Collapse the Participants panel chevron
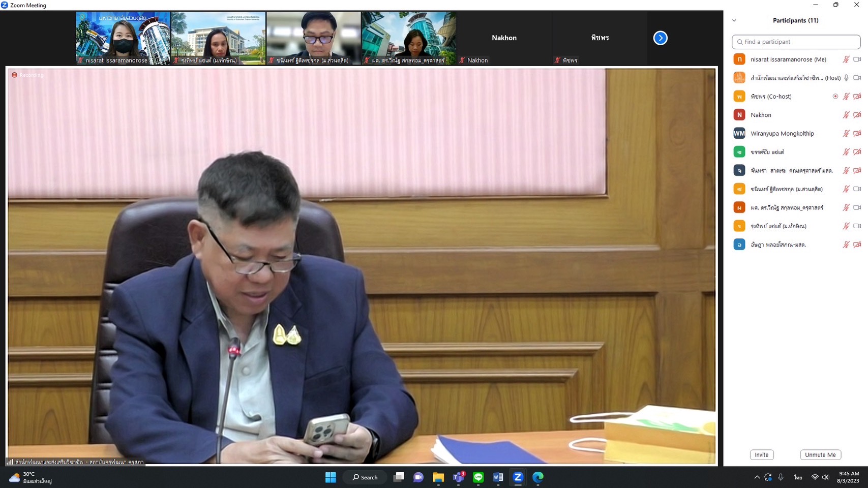This screenshot has width=868, height=488. (734, 21)
